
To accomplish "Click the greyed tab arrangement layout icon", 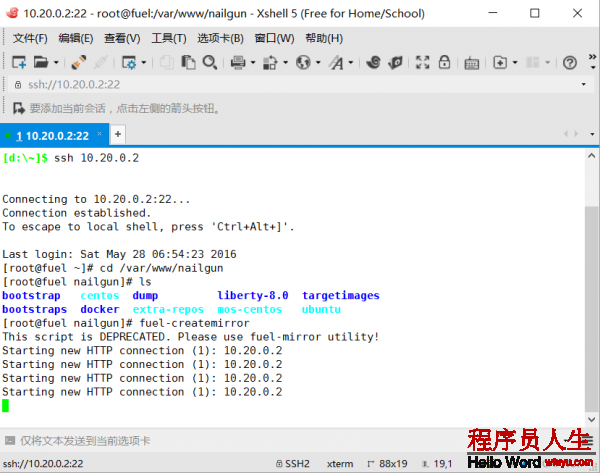I will coord(533,62).
